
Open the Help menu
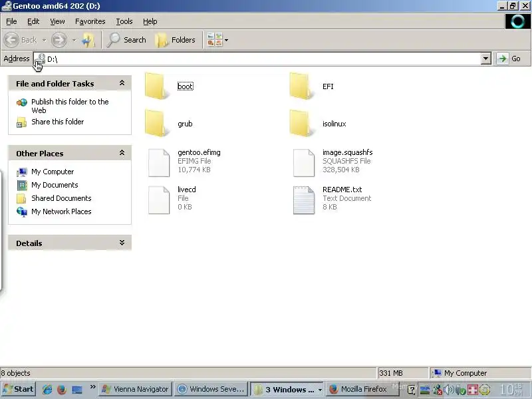[x=150, y=21]
